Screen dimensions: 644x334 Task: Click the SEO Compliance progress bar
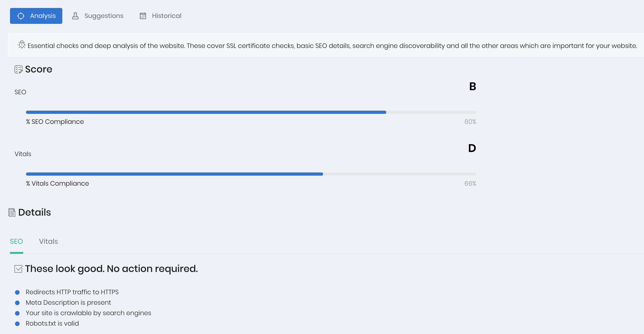(x=251, y=112)
